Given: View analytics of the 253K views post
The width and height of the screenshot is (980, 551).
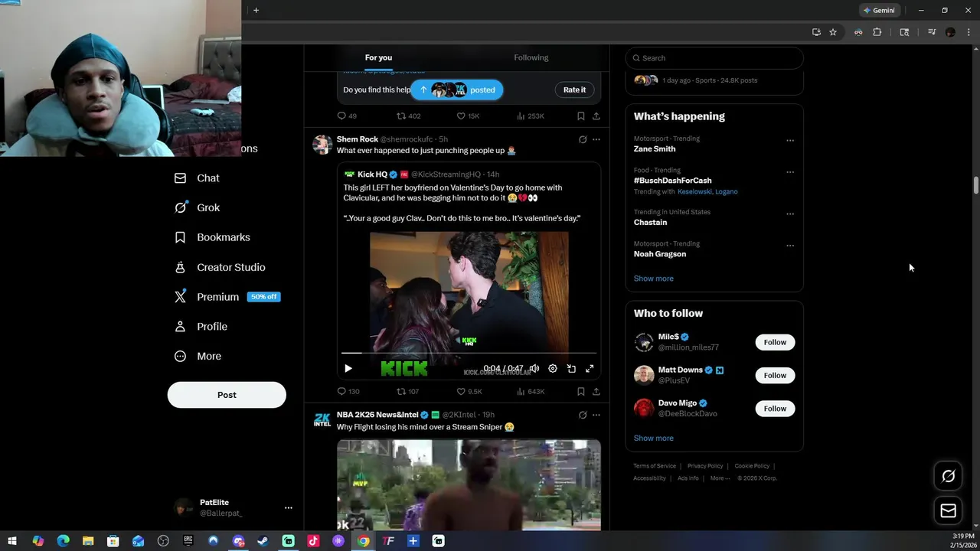Looking at the screenshot, I should coord(531,116).
